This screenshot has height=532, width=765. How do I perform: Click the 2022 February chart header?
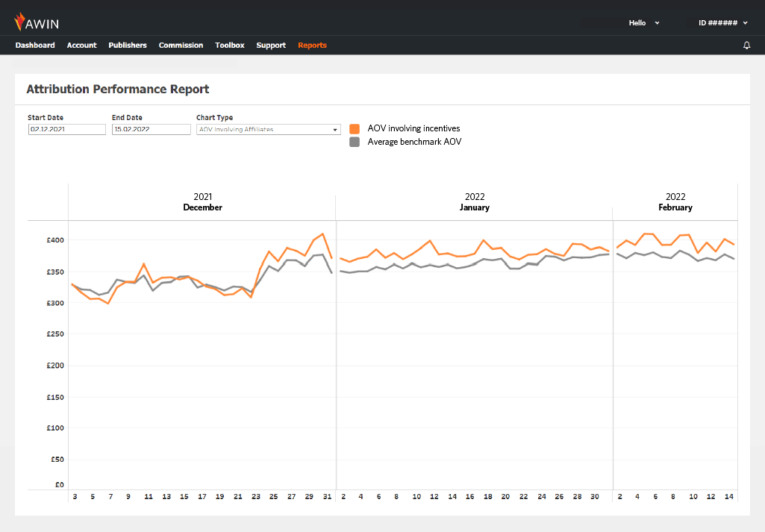click(x=675, y=202)
